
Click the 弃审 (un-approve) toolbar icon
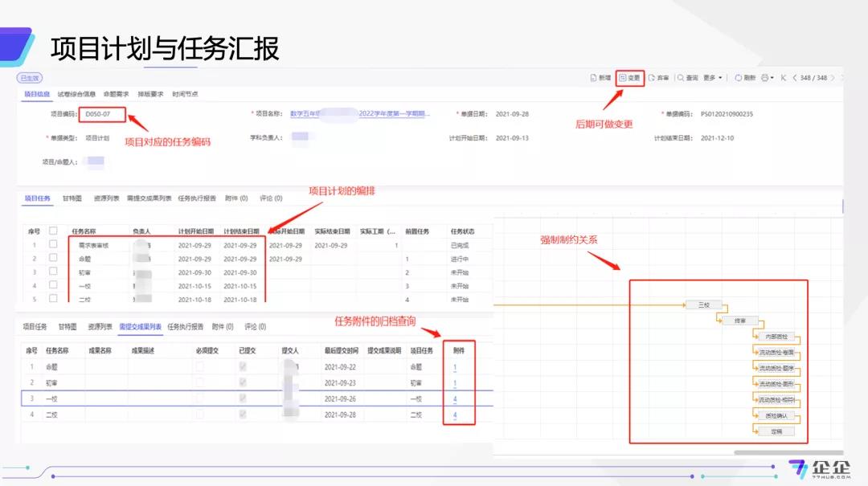[x=652, y=78]
